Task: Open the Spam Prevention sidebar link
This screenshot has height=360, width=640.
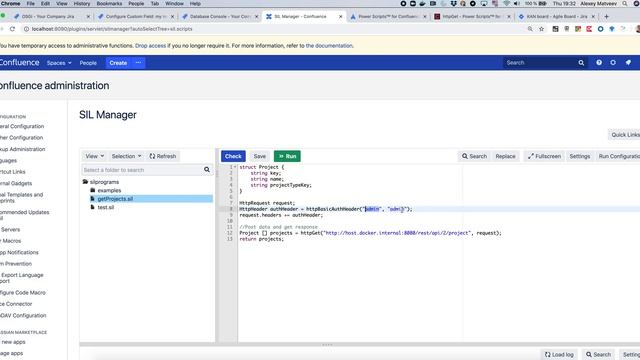Action: tap(16, 264)
